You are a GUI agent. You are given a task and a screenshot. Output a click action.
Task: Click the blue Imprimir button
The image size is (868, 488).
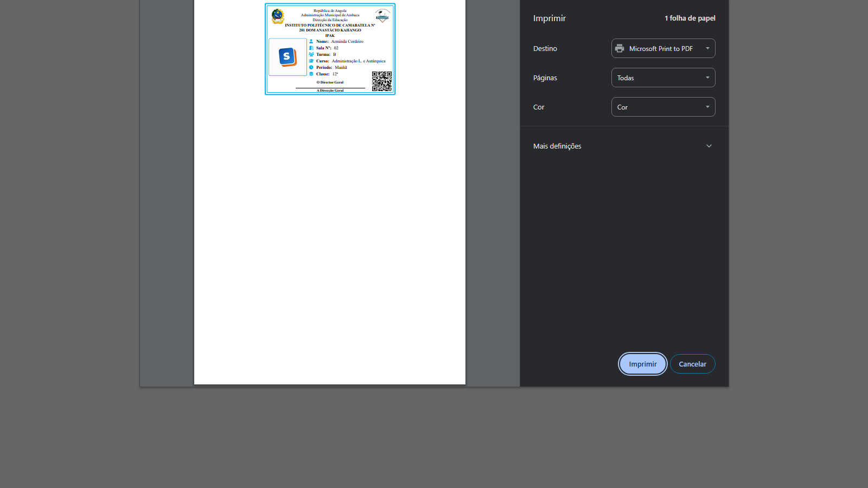(x=642, y=364)
